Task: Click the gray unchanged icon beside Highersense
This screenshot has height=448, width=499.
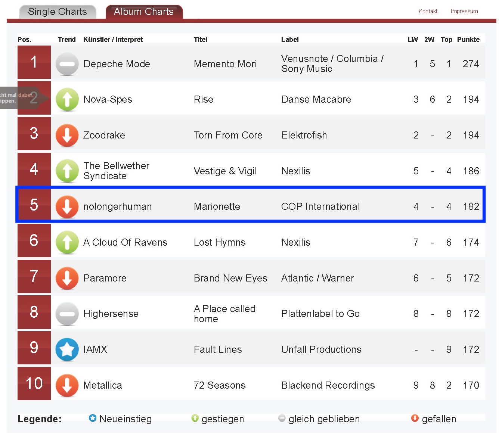Action: [67, 314]
